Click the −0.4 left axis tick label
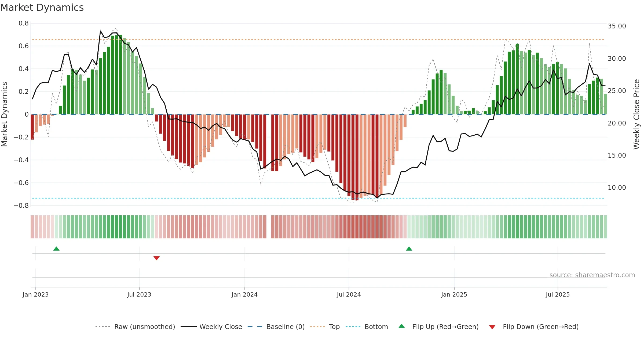 pos(21,160)
